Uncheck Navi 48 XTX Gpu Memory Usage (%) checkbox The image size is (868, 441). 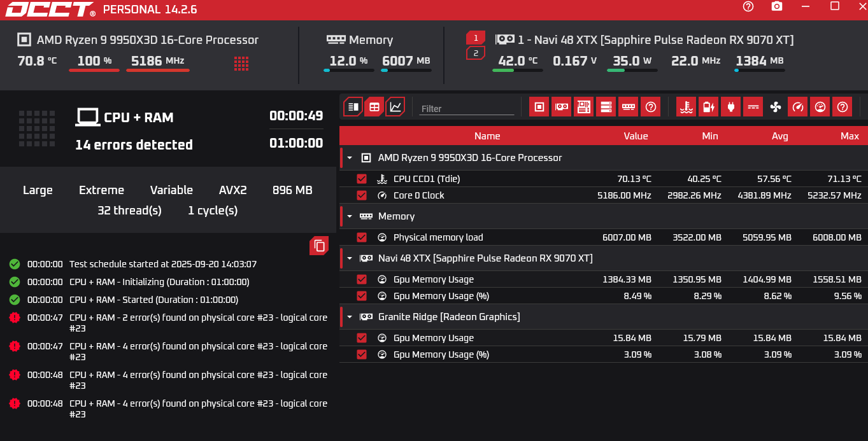(362, 296)
